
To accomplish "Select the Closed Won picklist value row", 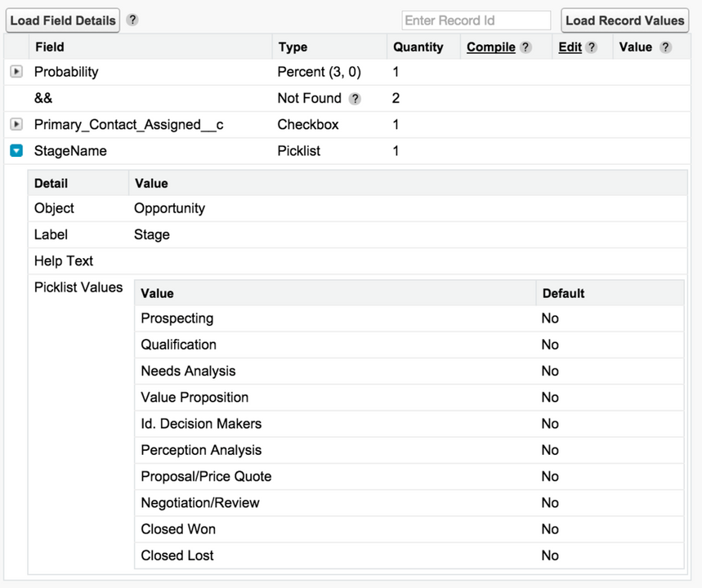I will pyautogui.click(x=409, y=529).
